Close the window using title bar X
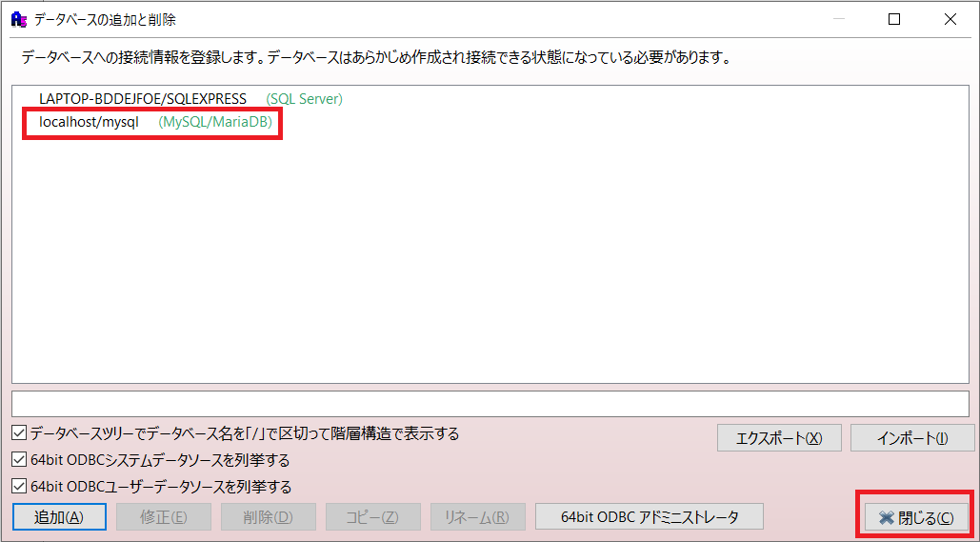 point(950,19)
